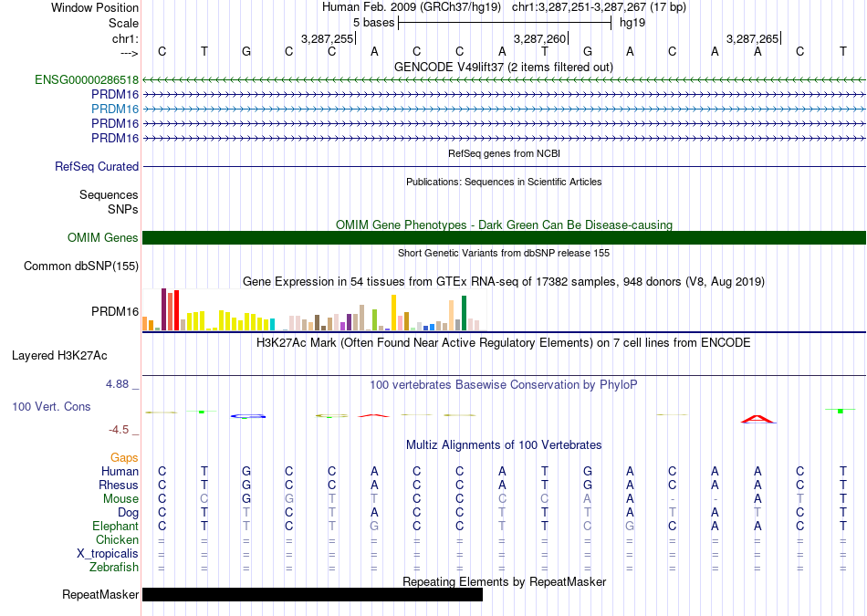
Task: Open the GENCODE V49lift37 track title
Action: pos(504,67)
